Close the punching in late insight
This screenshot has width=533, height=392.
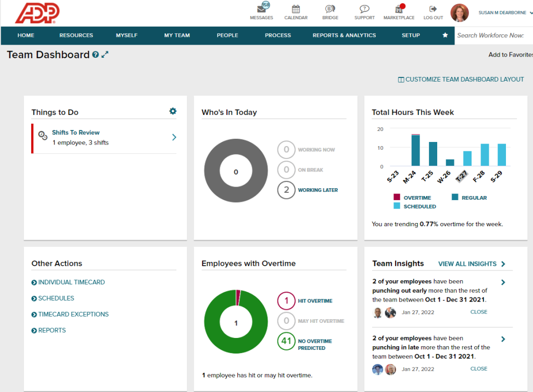478,368
